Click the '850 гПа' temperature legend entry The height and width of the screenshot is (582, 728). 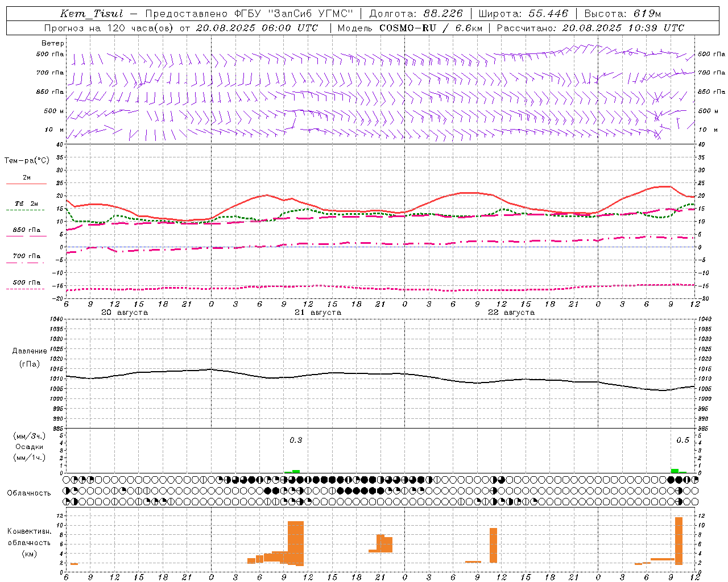click(x=27, y=230)
